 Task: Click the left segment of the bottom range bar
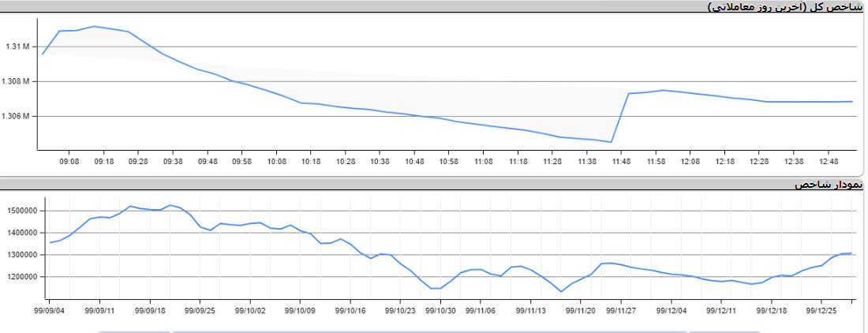coord(133,331)
